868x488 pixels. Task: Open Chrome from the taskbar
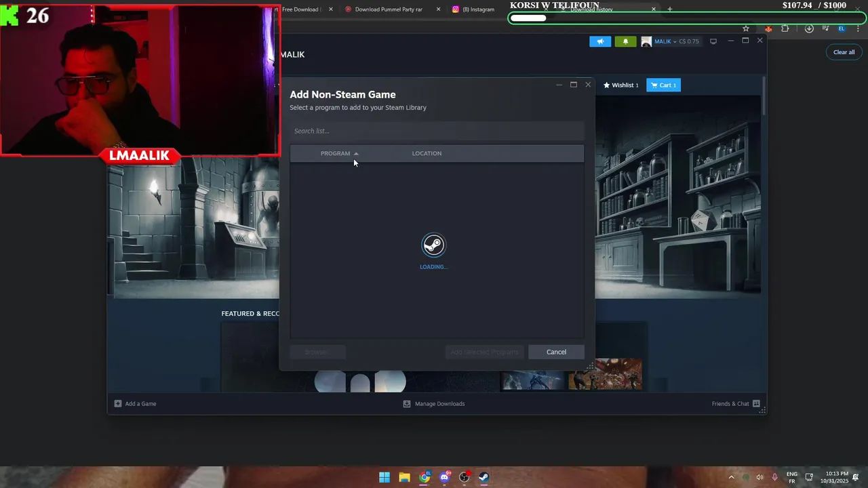(x=425, y=477)
